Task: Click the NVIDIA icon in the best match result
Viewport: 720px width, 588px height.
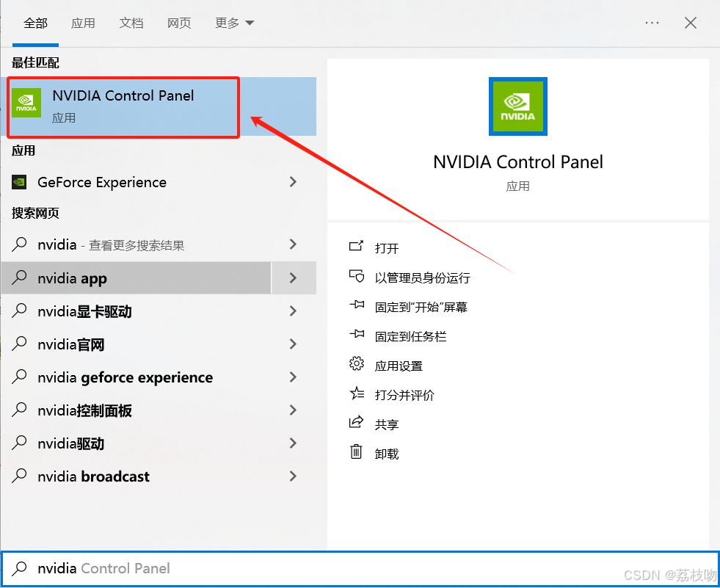Action: pos(26,103)
